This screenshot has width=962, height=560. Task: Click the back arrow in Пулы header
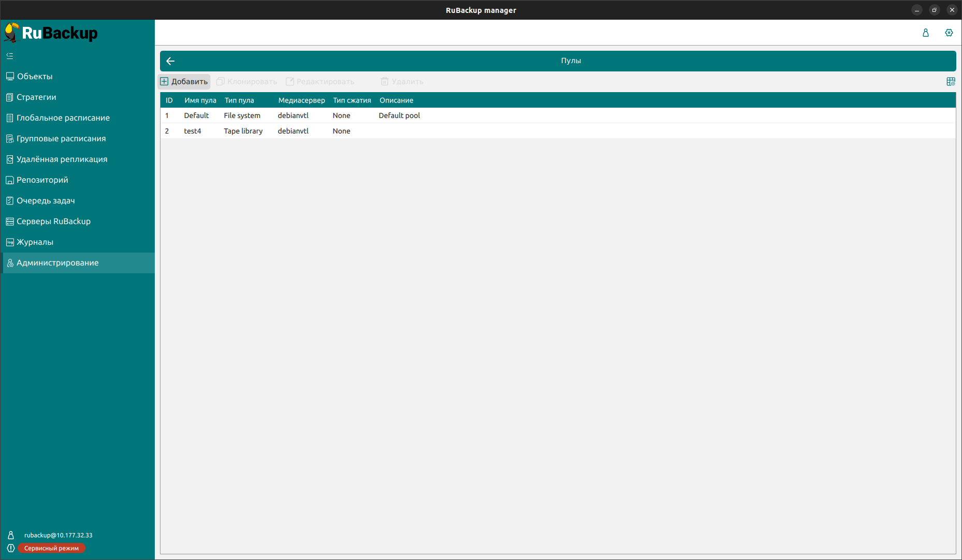tap(170, 61)
